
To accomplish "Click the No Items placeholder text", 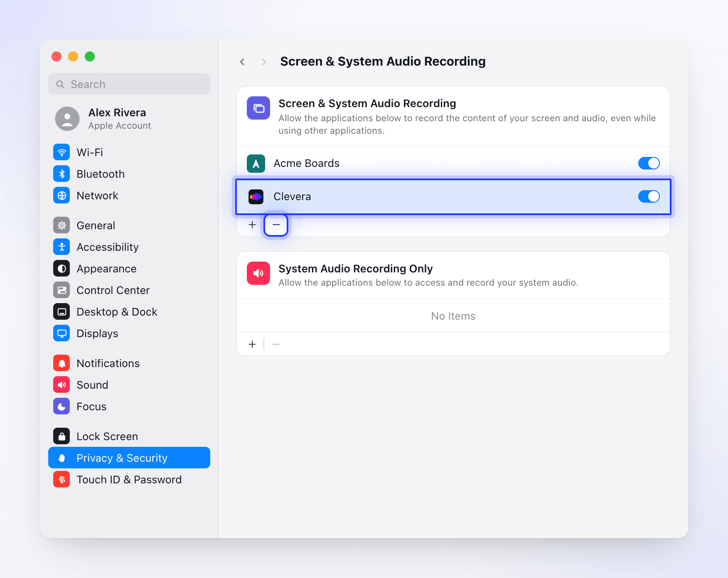I will 453,316.
